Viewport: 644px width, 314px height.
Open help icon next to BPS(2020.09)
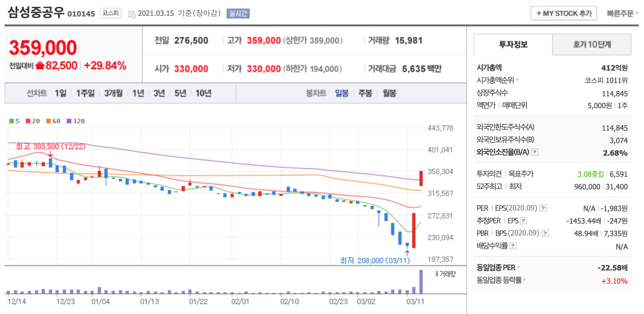(x=545, y=233)
